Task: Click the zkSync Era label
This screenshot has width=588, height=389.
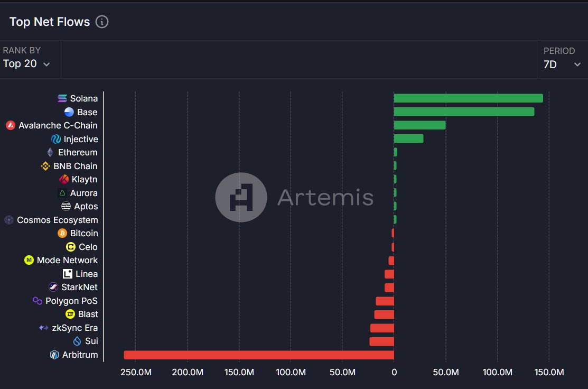Action: (75, 328)
